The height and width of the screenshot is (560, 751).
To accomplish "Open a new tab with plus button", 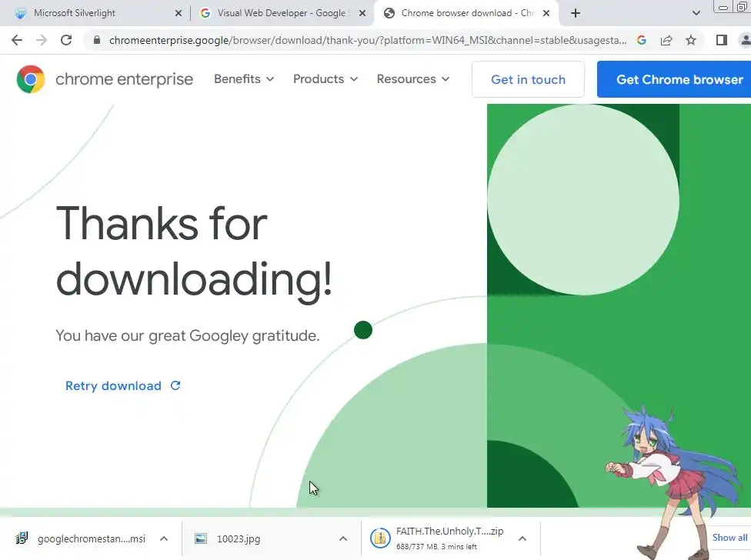I will (576, 13).
